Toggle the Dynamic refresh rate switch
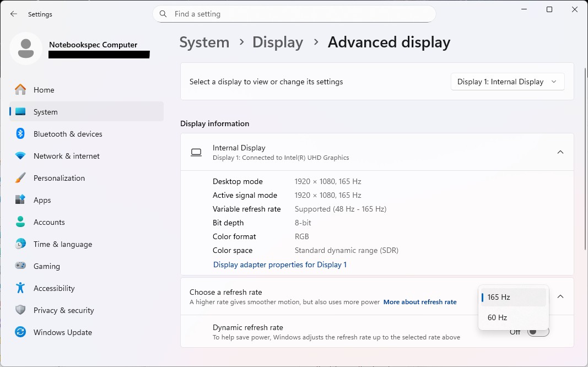 click(x=538, y=332)
